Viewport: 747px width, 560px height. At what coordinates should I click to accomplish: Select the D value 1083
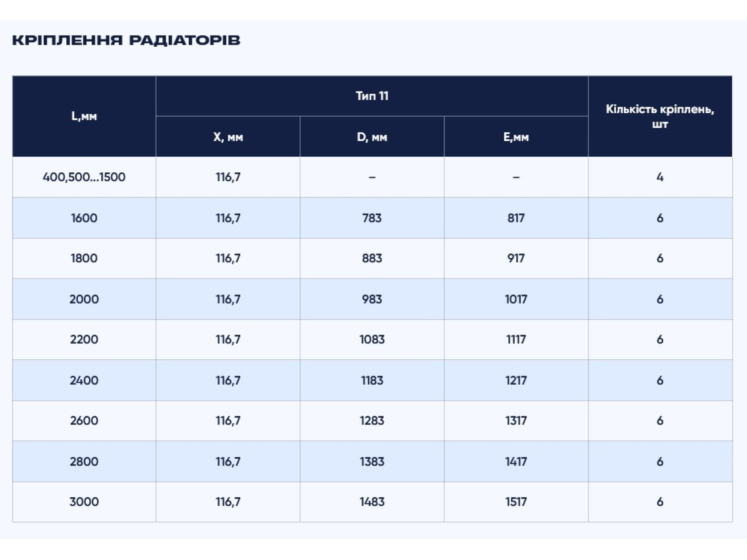[x=372, y=339]
